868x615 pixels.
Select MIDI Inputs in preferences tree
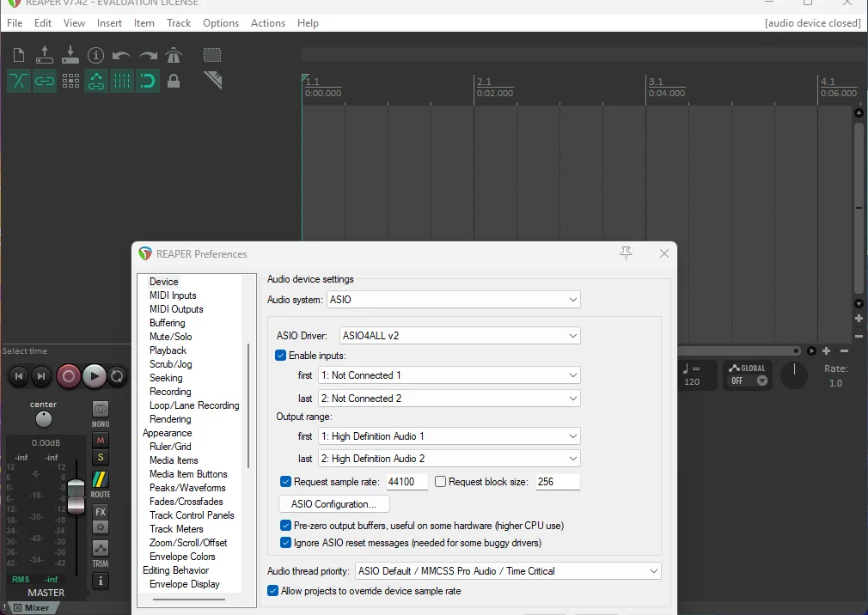point(173,295)
